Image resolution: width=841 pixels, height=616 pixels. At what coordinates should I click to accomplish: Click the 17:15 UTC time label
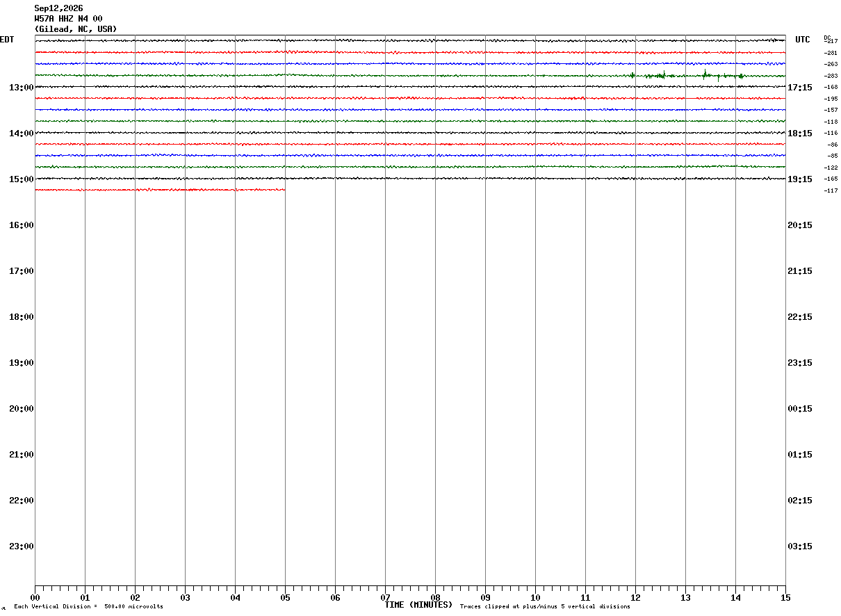click(801, 88)
